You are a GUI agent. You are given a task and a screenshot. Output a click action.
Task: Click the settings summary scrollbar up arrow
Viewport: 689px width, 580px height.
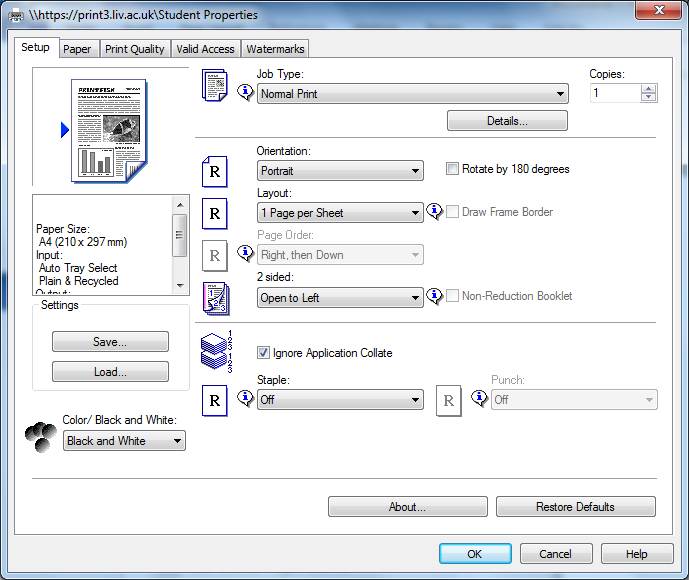(x=180, y=205)
